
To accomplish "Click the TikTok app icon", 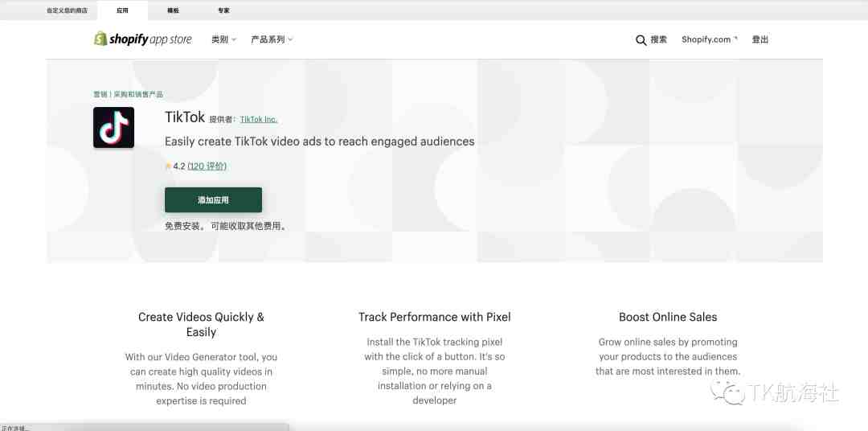I will pos(113,127).
